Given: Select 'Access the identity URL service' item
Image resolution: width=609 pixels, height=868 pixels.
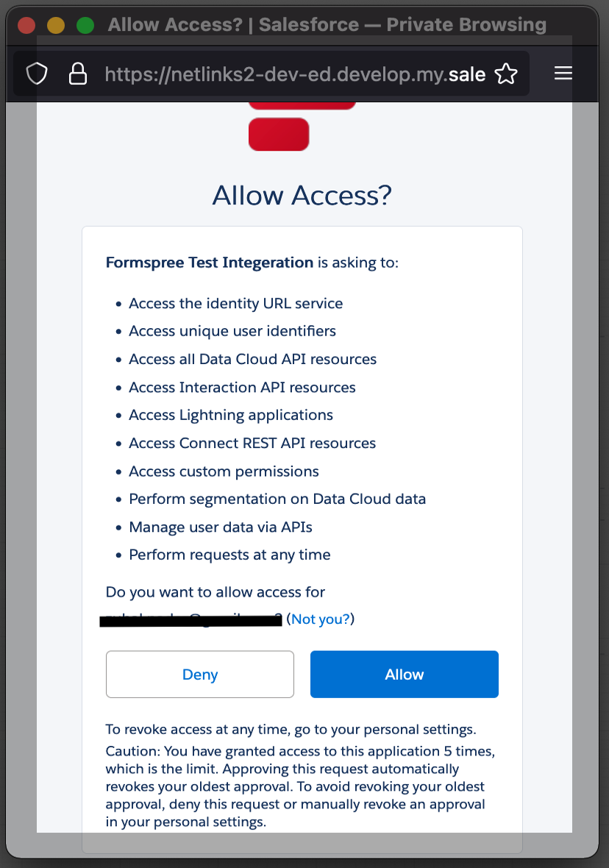Looking at the screenshot, I should tap(235, 303).
